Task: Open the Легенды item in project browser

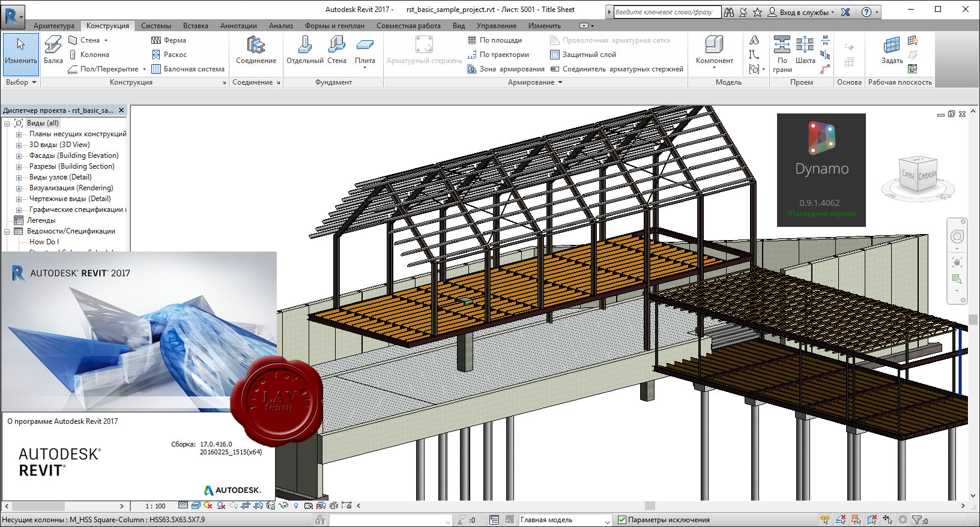Action: [41, 220]
